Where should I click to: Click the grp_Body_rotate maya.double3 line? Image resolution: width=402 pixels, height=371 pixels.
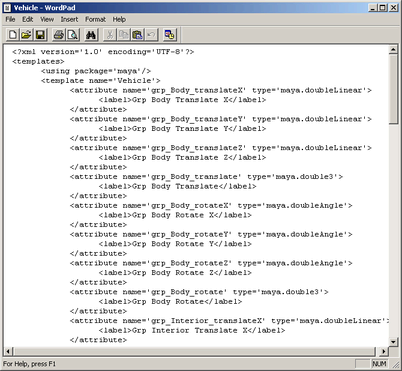[199, 292]
